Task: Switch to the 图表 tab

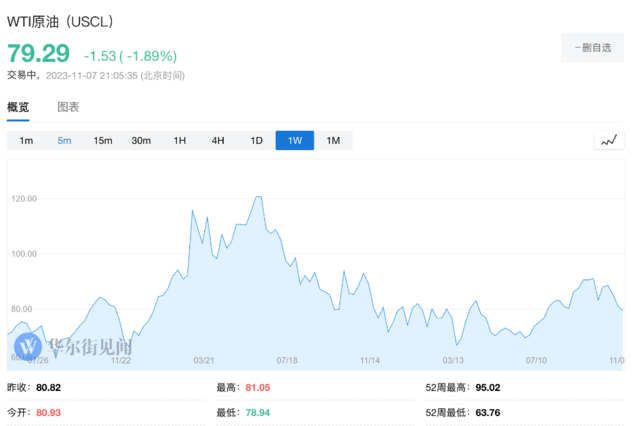Action: pos(68,107)
